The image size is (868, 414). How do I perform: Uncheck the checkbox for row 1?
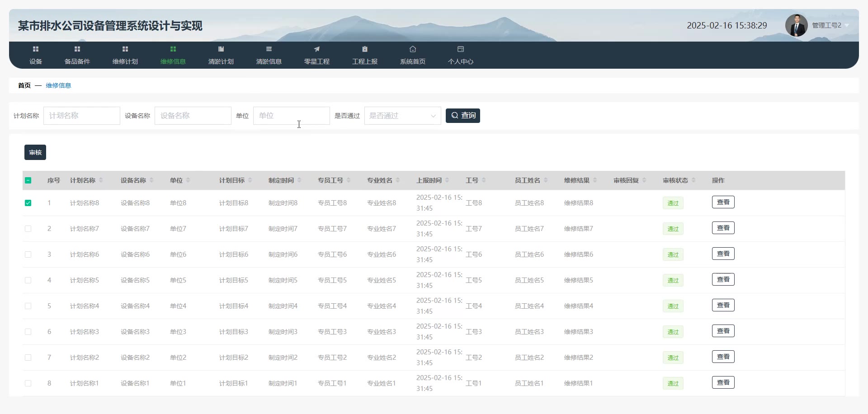click(28, 203)
